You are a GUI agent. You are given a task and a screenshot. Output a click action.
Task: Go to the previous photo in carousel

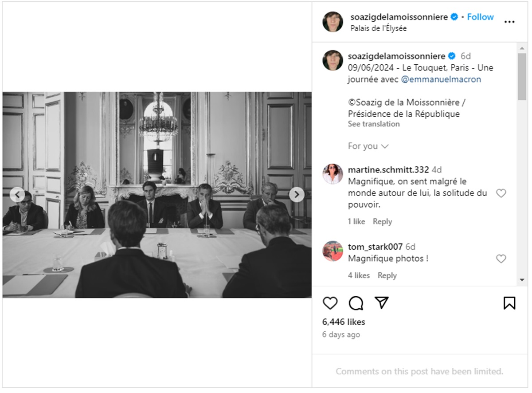coord(17,194)
